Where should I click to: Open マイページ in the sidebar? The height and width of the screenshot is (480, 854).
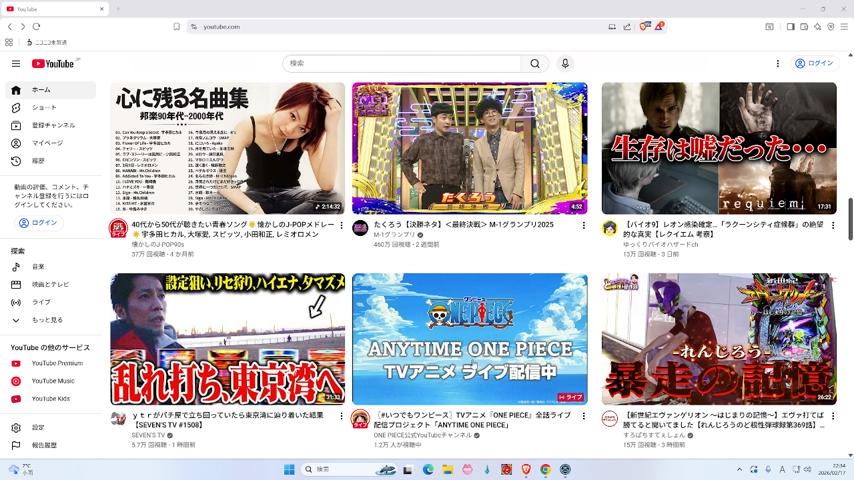click(x=51, y=143)
